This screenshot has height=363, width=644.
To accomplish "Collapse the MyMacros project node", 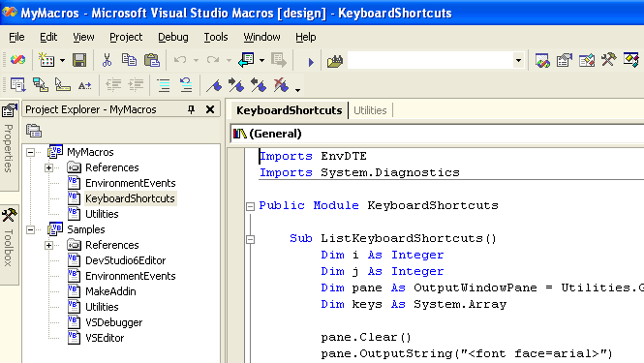I will coord(30,152).
